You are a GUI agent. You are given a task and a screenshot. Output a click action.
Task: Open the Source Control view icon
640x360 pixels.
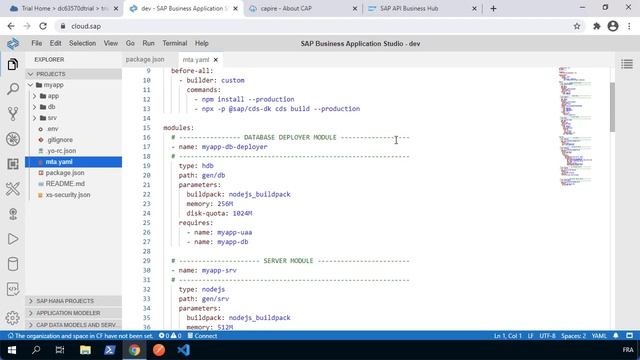(x=13, y=114)
